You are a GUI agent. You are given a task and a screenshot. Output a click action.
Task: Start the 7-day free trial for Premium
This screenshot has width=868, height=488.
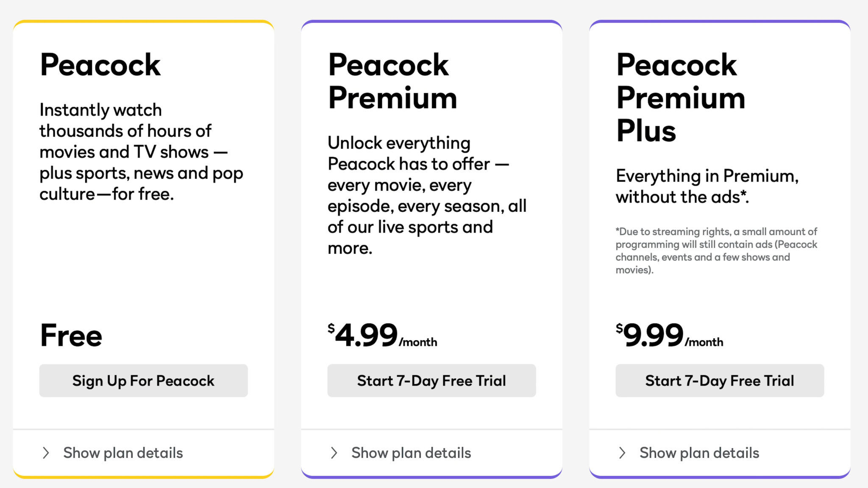click(x=431, y=380)
